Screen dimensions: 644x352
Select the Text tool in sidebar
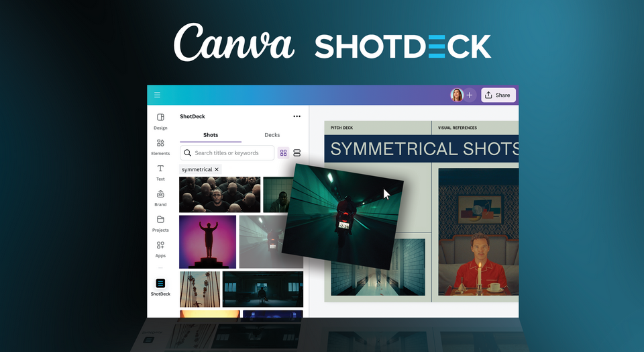pyautogui.click(x=160, y=173)
